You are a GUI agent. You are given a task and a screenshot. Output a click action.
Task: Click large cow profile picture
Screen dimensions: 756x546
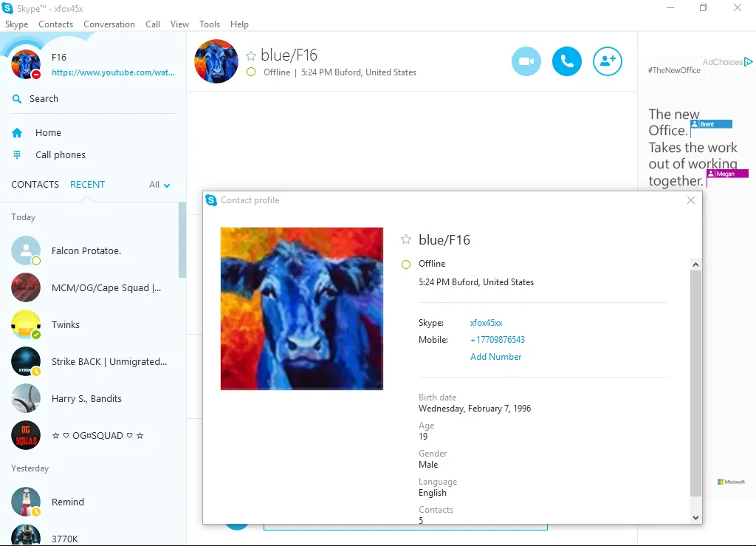click(302, 309)
